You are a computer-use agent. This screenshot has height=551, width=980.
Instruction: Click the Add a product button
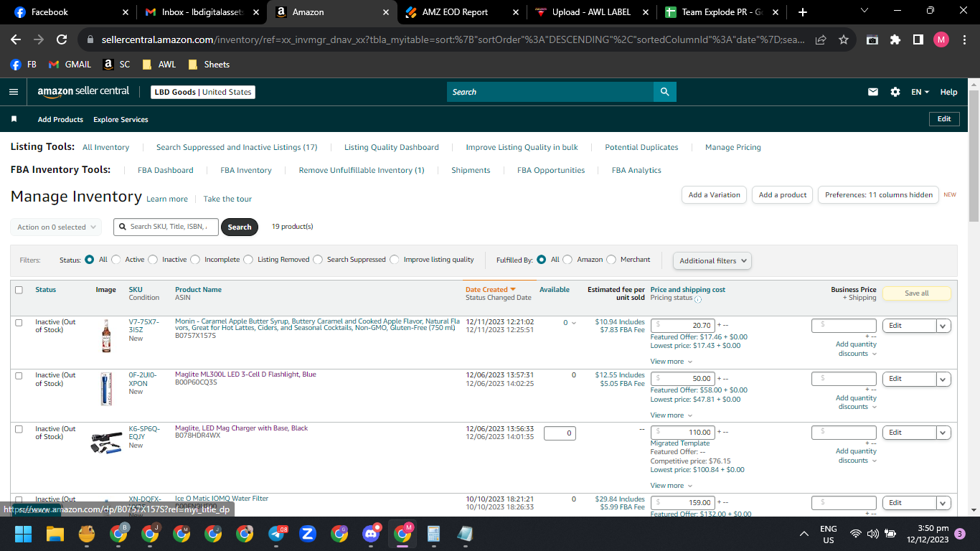(x=783, y=195)
